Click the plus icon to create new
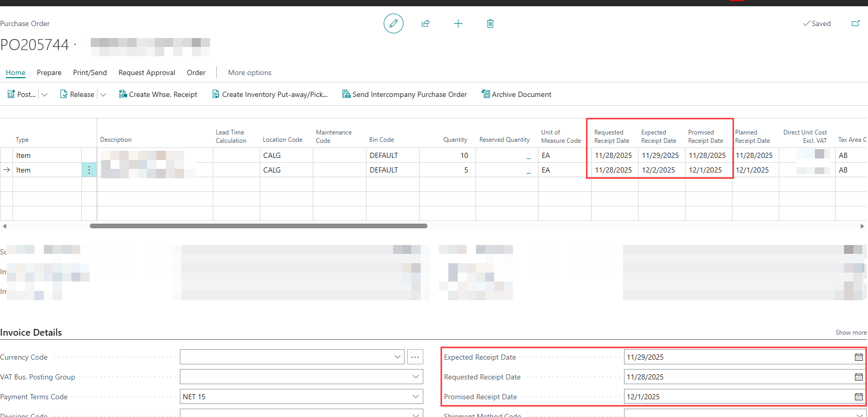This screenshot has height=417, width=868. pos(458,23)
